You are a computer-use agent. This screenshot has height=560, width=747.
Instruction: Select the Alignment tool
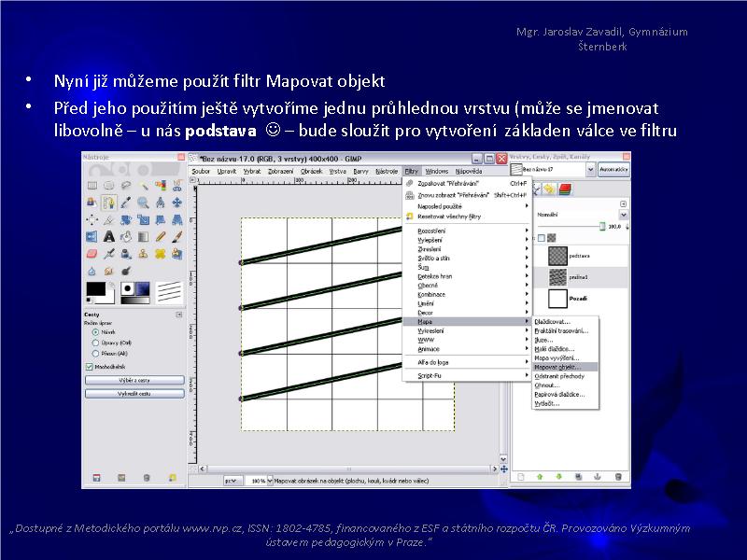click(92, 219)
